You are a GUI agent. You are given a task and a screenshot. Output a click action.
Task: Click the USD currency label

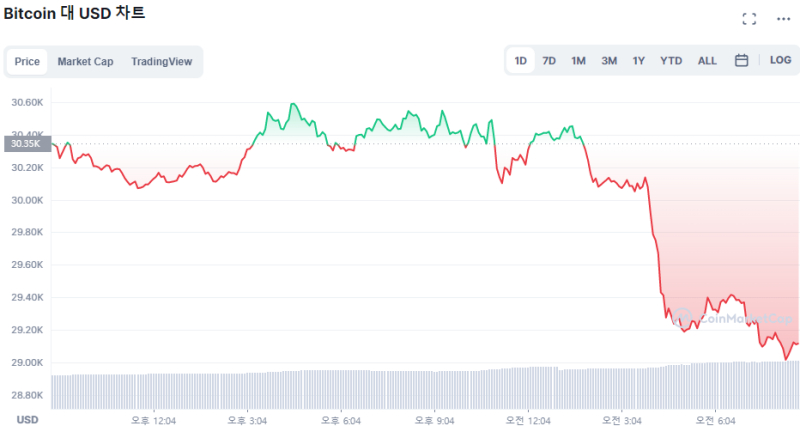point(27,420)
